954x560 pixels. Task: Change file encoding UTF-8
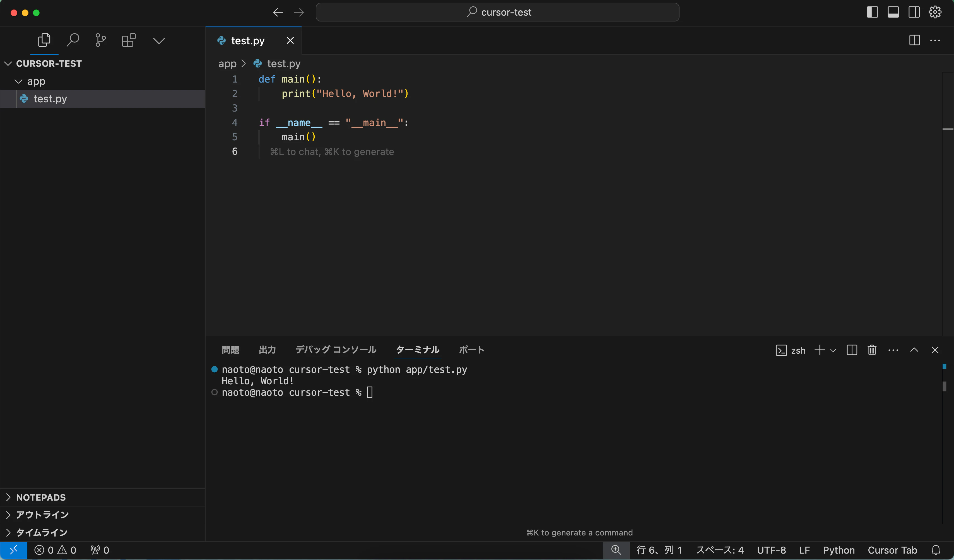coord(771,550)
